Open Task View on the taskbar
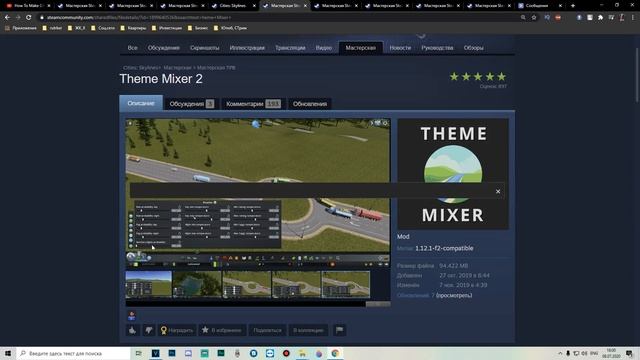The height and width of the screenshot is (360, 640). coord(139,353)
